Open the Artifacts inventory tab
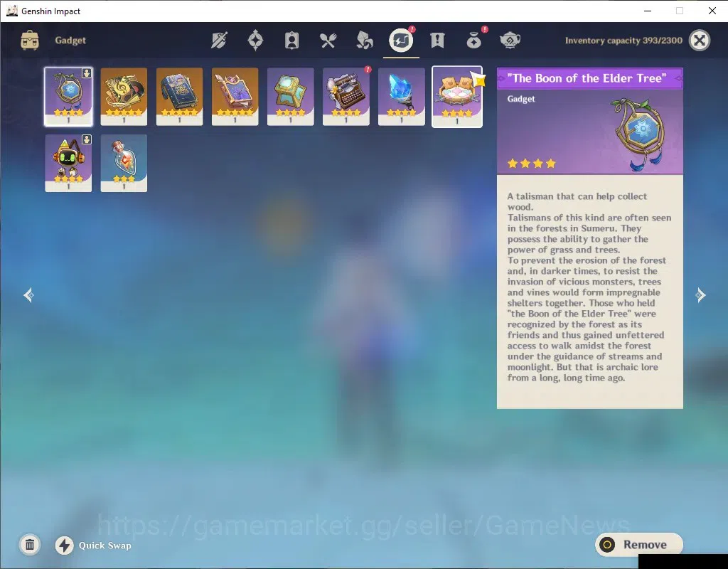Screen dimensions: 728x569 255,41
